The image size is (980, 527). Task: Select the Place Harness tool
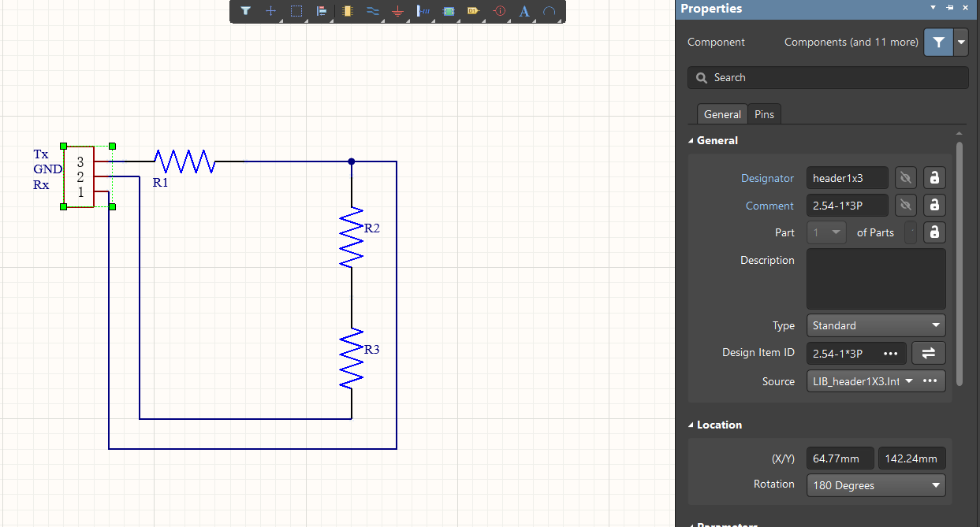[423, 11]
